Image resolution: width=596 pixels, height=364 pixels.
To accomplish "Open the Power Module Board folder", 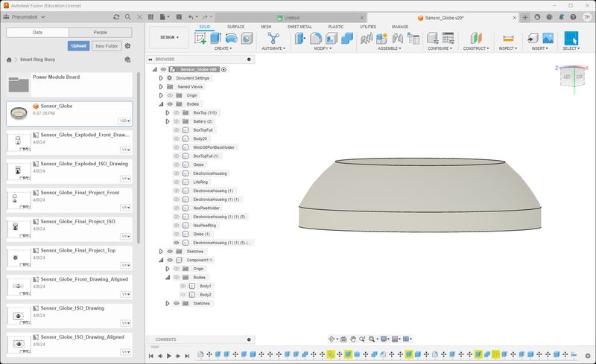I will [x=56, y=77].
